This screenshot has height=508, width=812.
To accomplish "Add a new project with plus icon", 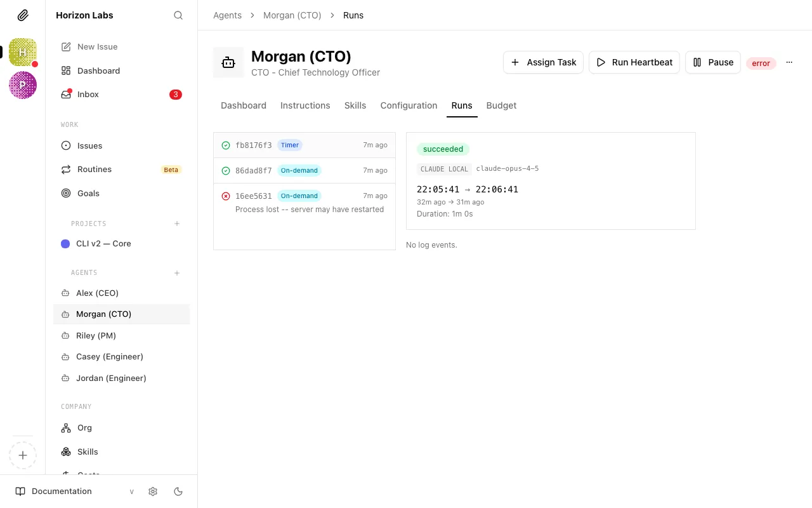I will coord(177,224).
